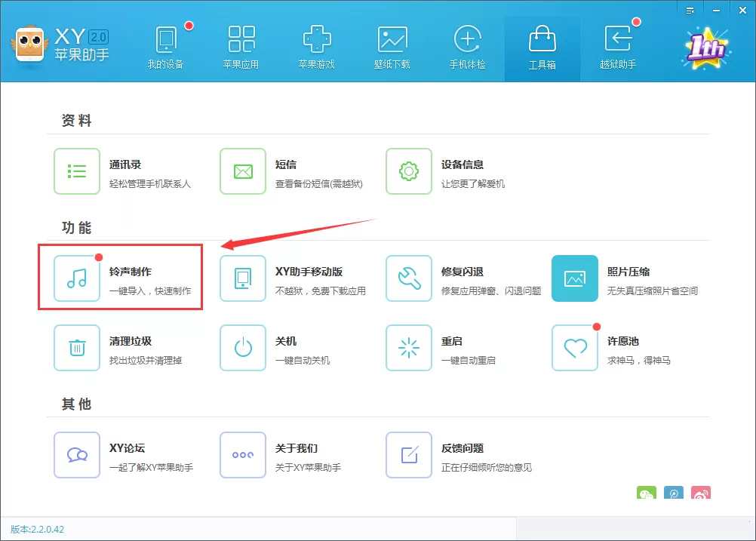Viewport: 756px width, 541px height.
Task: Open the 照片压缩 picture icon
Action: pos(575,278)
